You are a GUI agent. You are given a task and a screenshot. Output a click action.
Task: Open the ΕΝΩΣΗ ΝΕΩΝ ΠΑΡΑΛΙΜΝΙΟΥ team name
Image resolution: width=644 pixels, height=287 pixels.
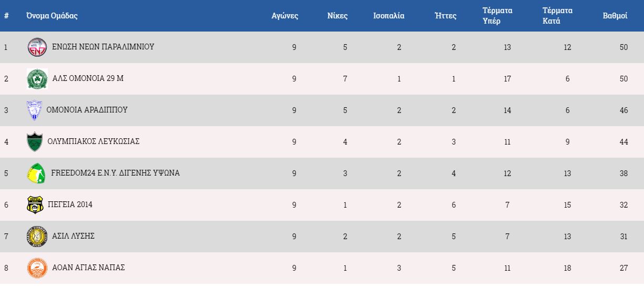coord(103,47)
